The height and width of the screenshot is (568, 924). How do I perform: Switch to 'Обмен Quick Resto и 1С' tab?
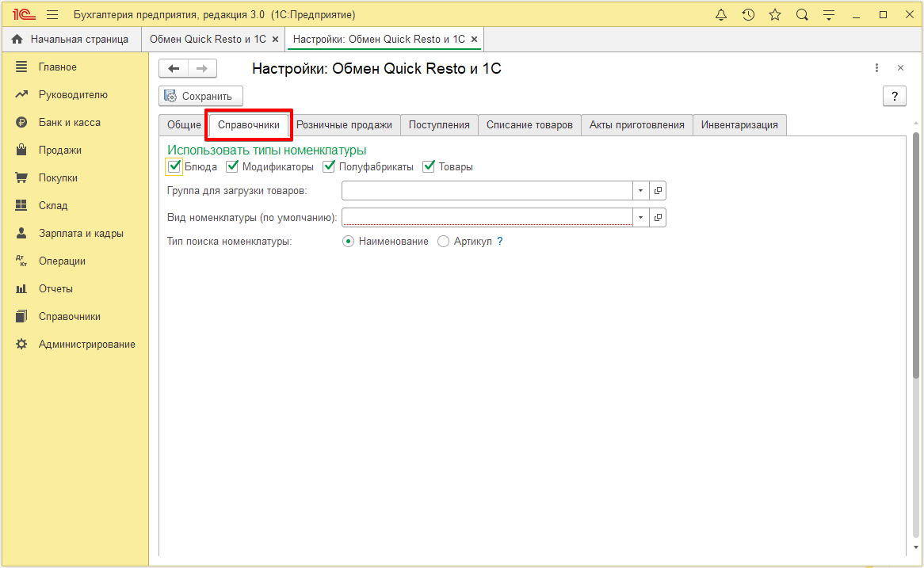pyautogui.click(x=208, y=40)
